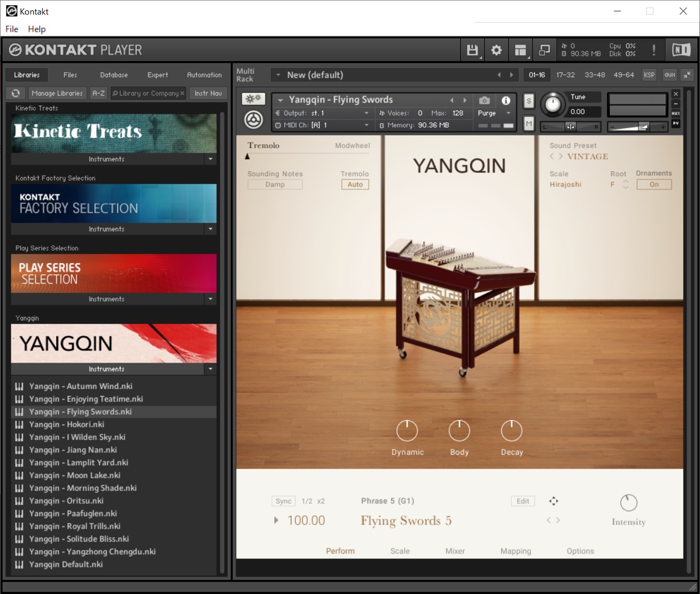The image size is (700, 594).
Task: Go to previous multi rack preset
Action: tap(499, 75)
